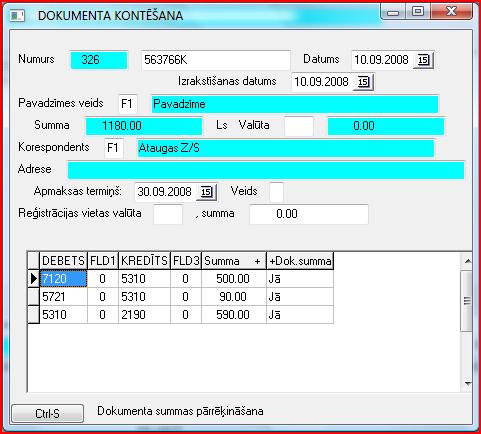
Task: Select the row selector for debit 5721
Action: point(33,297)
